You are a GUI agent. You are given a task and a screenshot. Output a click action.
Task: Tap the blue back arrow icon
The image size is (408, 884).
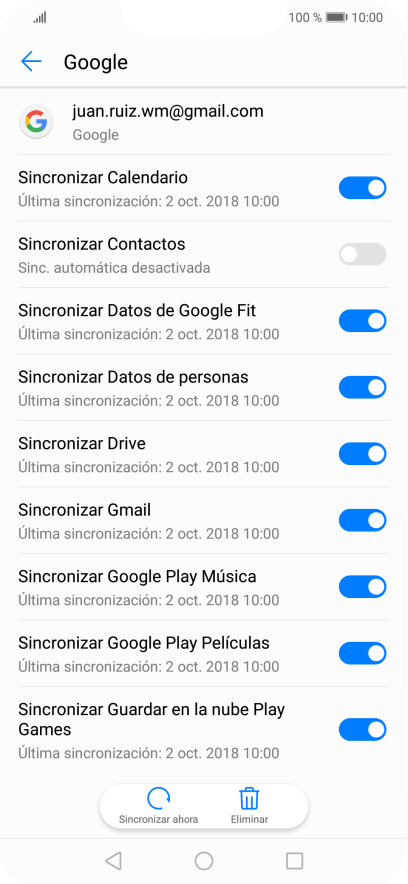(x=31, y=61)
